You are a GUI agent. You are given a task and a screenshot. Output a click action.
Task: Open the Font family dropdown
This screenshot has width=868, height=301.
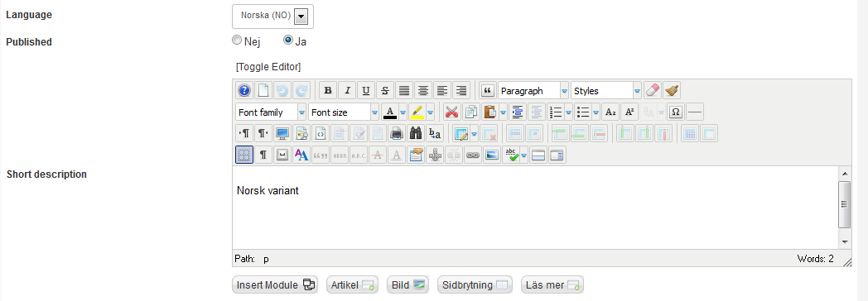click(272, 112)
